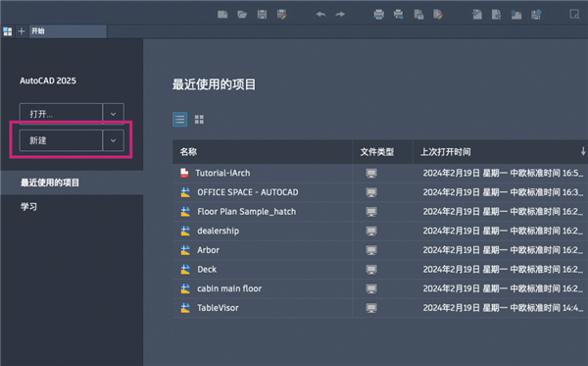Open cabin main floor recent file
The height and width of the screenshot is (366, 588).
[x=229, y=288]
